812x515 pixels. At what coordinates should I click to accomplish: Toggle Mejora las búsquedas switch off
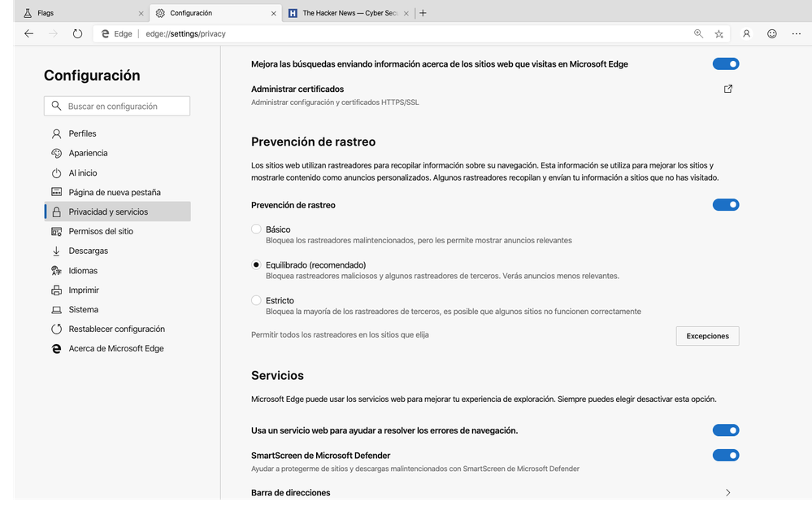[x=726, y=63]
